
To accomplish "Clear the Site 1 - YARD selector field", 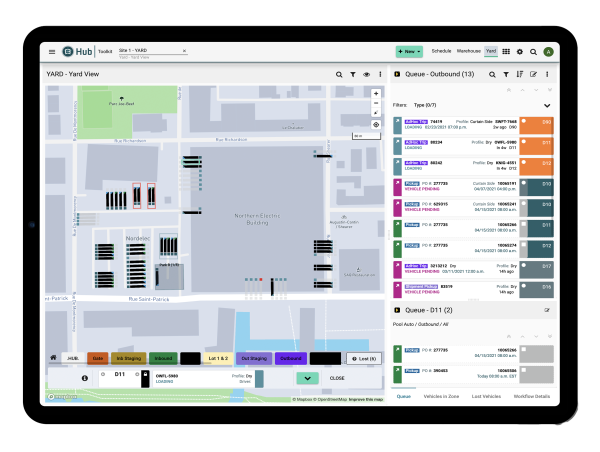I will click(x=184, y=51).
